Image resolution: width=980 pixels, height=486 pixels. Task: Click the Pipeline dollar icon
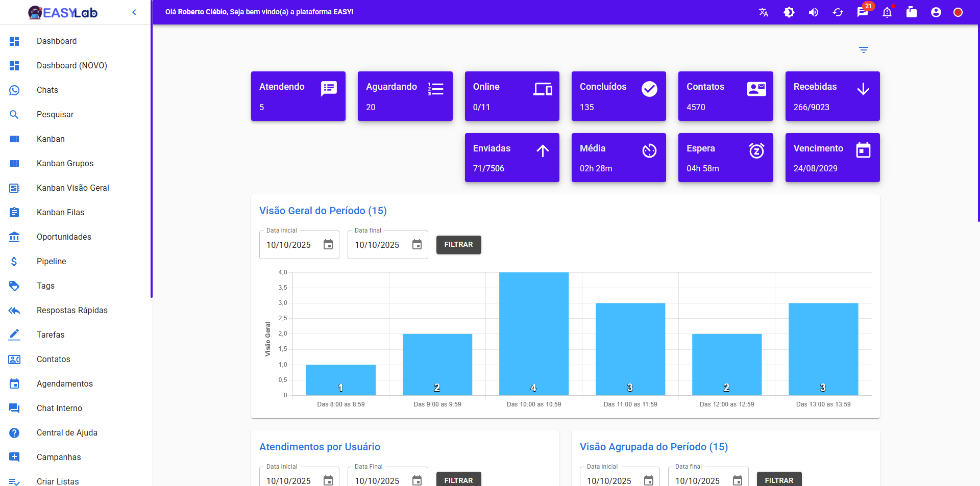click(14, 261)
